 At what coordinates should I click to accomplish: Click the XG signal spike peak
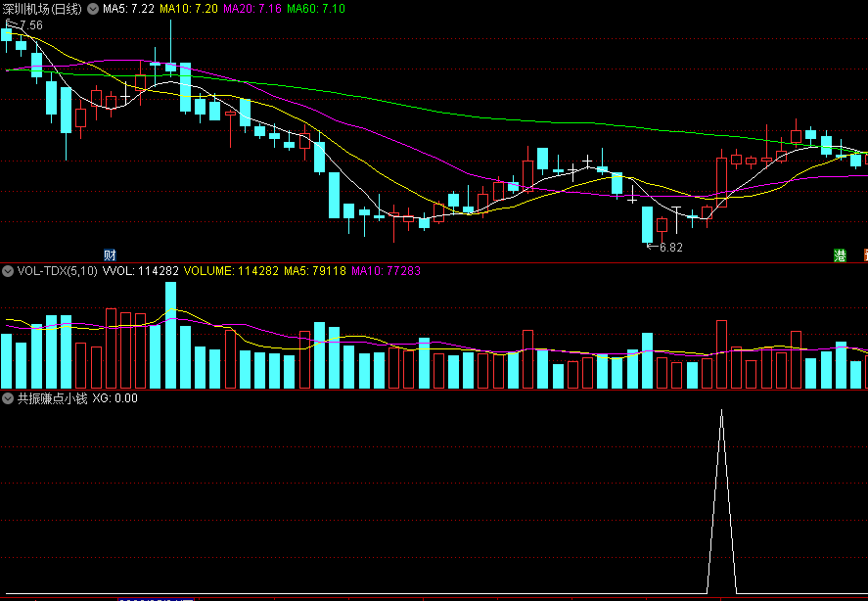(722, 410)
